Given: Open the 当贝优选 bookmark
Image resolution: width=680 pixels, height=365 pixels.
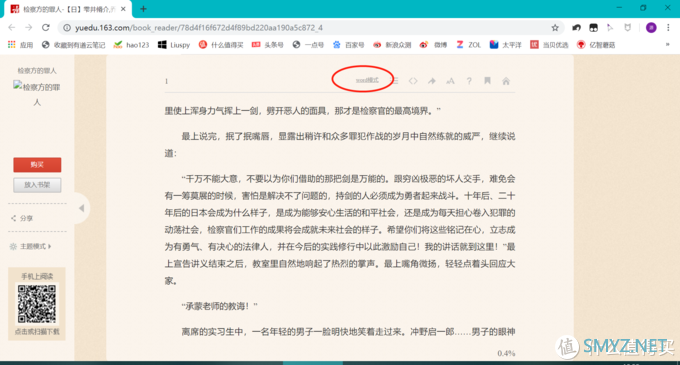Looking at the screenshot, I should (549, 45).
